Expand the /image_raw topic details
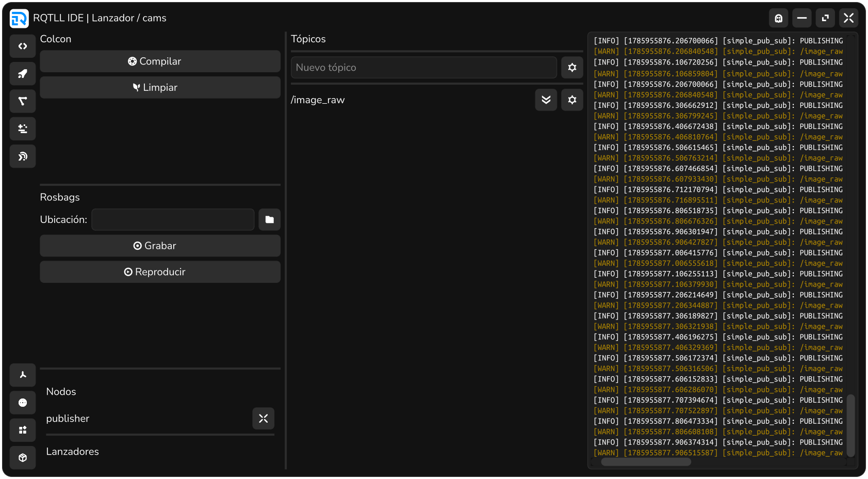The image size is (868, 479). coord(546,100)
